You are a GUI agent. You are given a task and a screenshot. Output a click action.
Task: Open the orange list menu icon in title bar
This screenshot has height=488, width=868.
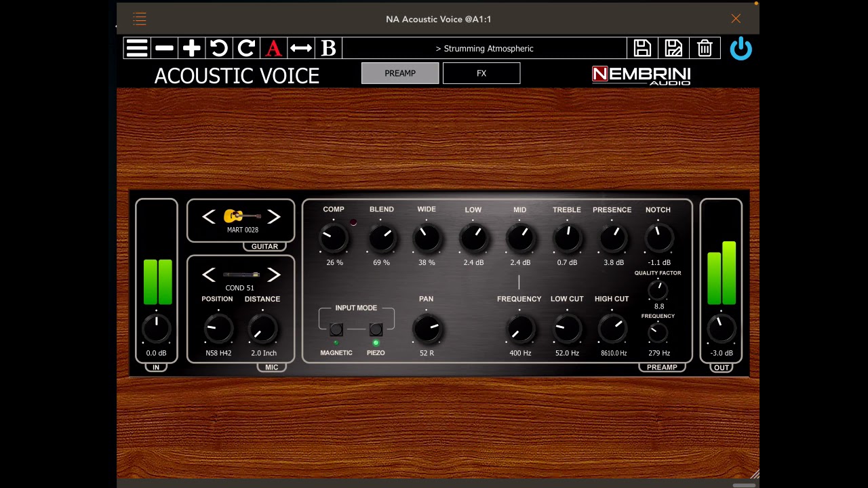tap(140, 19)
